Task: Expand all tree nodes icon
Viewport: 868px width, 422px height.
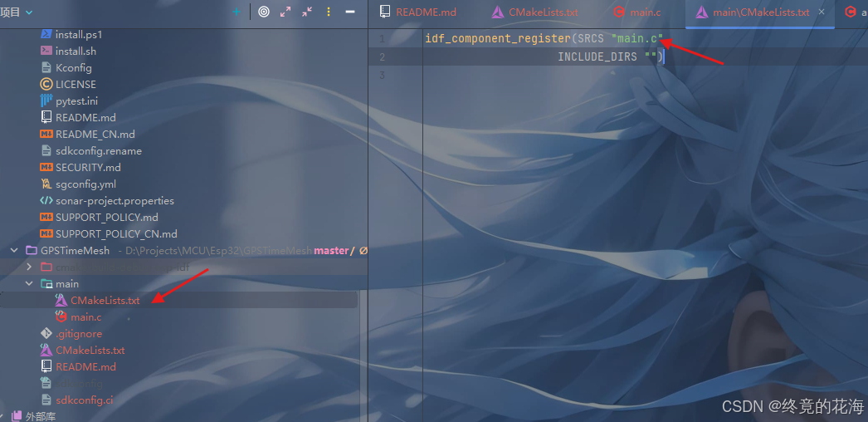Action: (285, 12)
